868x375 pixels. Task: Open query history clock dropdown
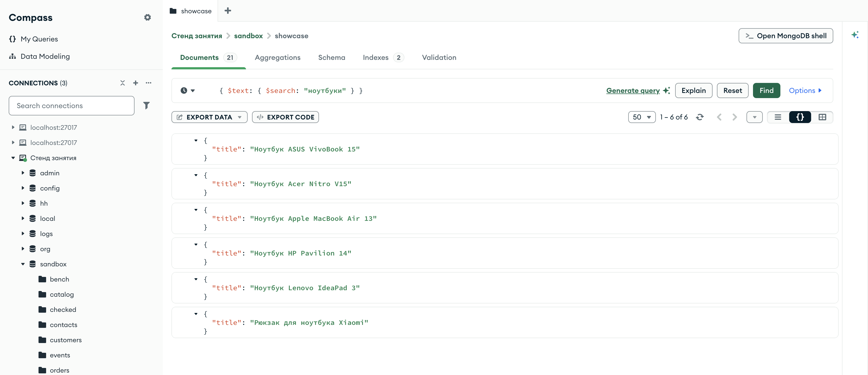point(188,91)
